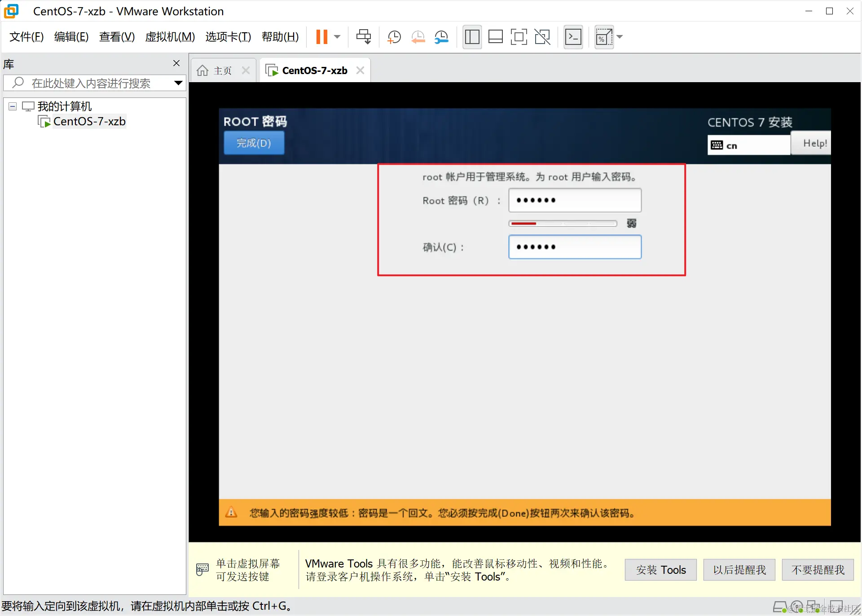Close the 库 library panel

[x=176, y=63]
